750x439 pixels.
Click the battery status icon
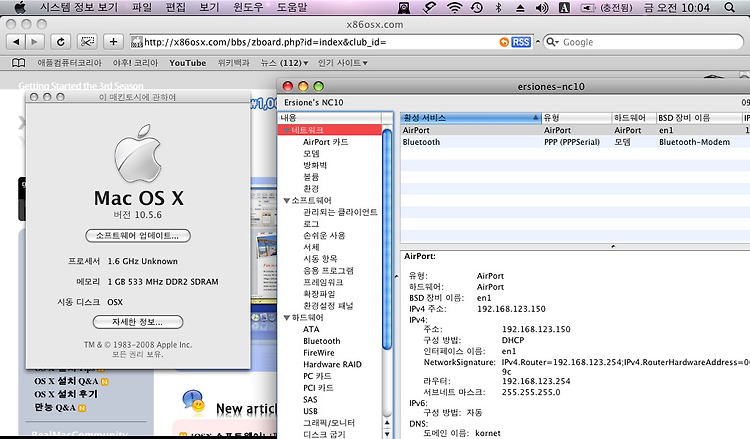pos(587,8)
